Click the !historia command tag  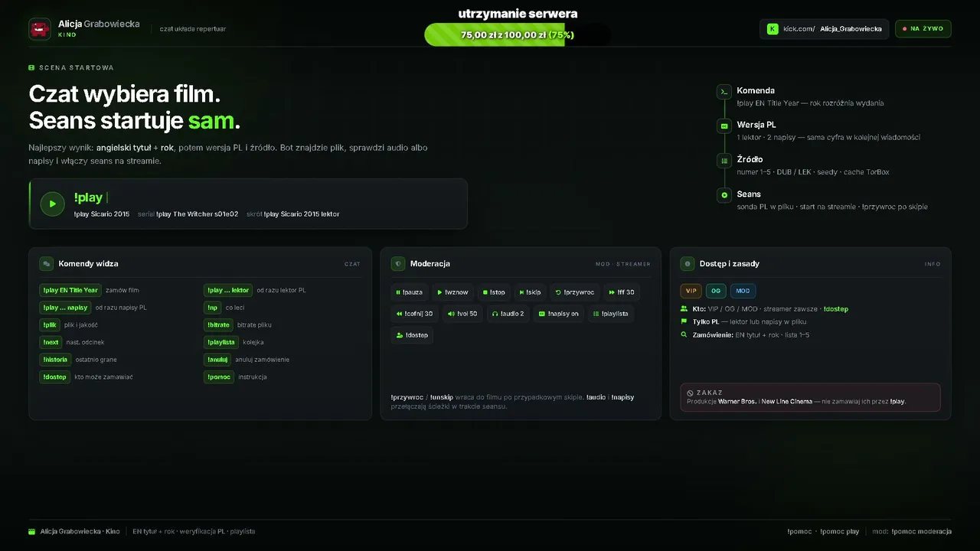pyautogui.click(x=55, y=360)
